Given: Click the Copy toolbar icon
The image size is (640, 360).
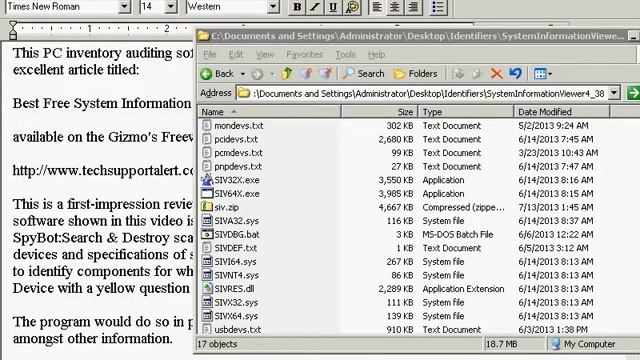Looking at the screenshot, I should tap(477, 74).
